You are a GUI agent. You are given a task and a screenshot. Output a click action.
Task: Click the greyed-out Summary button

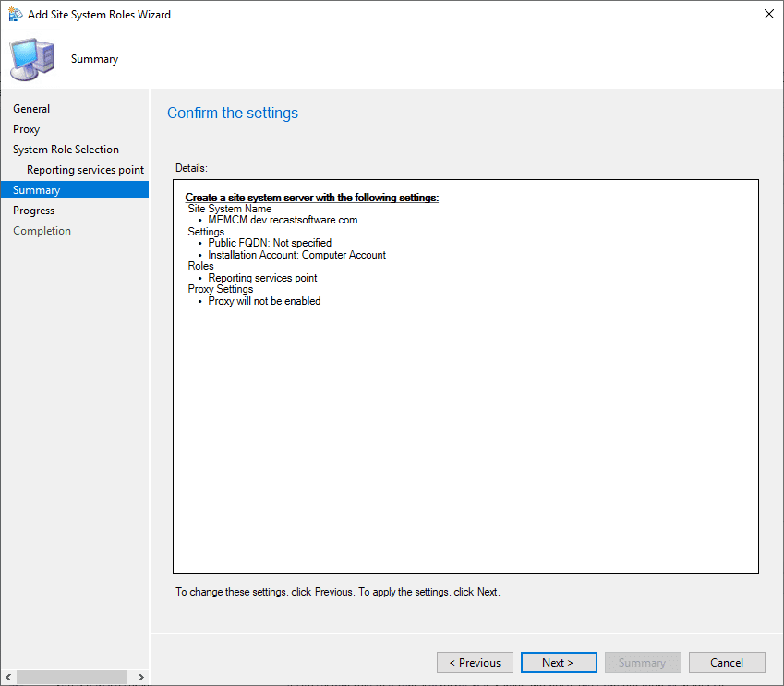point(642,662)
